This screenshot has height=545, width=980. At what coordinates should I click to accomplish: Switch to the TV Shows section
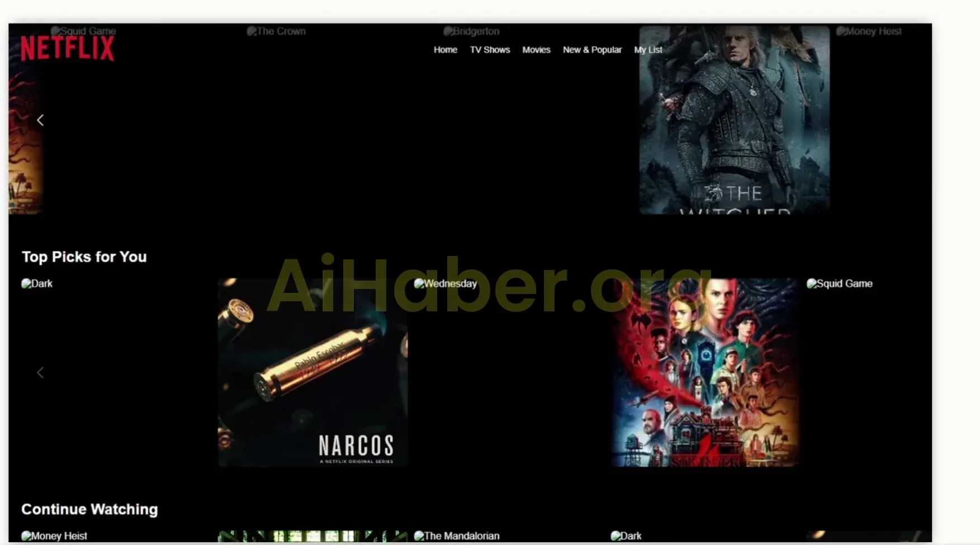pos(490,50)
